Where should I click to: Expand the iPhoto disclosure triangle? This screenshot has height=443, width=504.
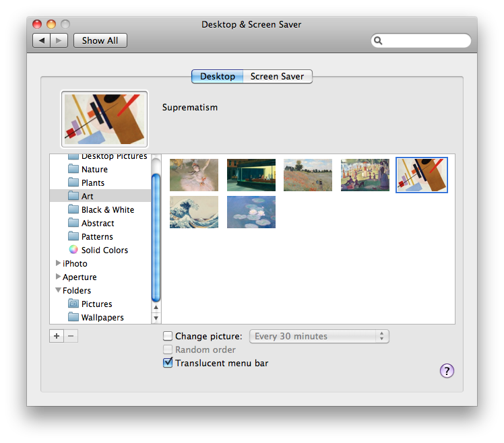[58, 263]
